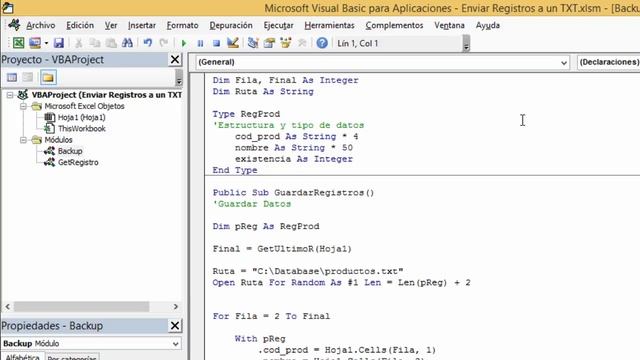Switch to the Por categorías properties tab

coord(71,357)
